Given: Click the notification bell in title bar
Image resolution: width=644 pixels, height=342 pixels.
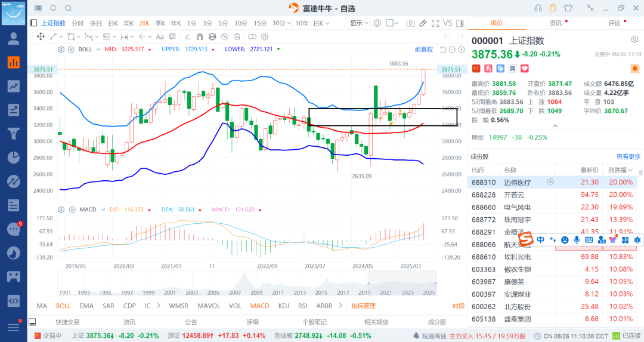Looking at the screenshot, I should [54, 8].
